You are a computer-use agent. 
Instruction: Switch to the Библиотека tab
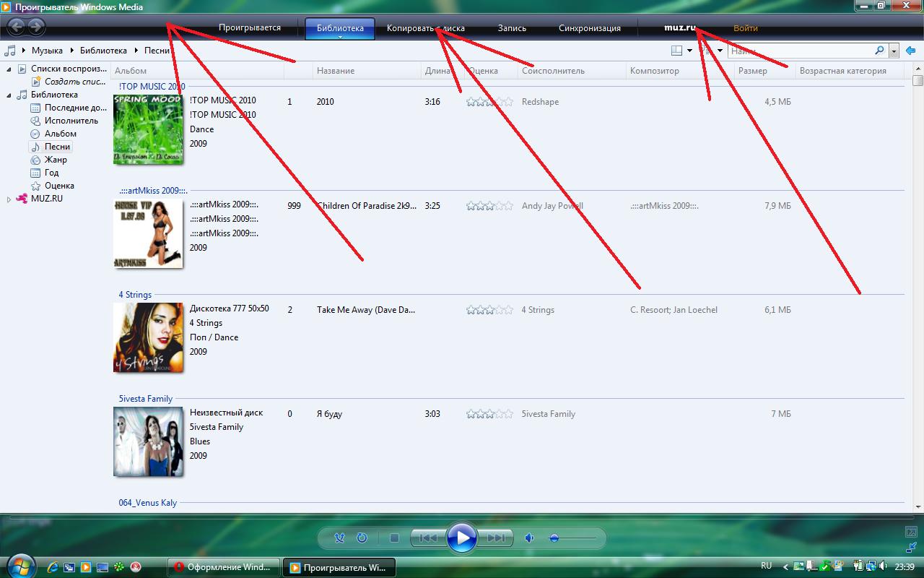tap(340, 28)
